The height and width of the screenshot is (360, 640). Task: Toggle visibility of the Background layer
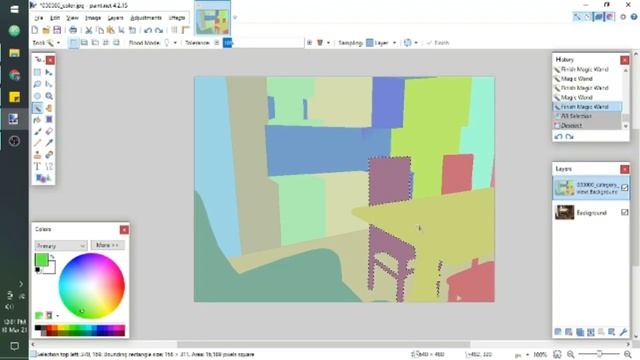624,212
